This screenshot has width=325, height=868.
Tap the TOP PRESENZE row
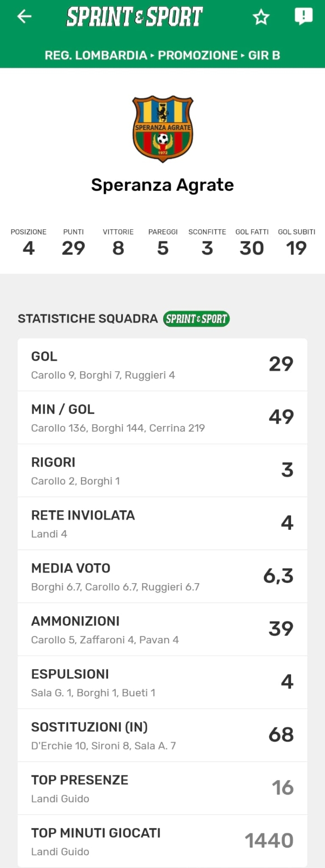click(x=162, y=788)
